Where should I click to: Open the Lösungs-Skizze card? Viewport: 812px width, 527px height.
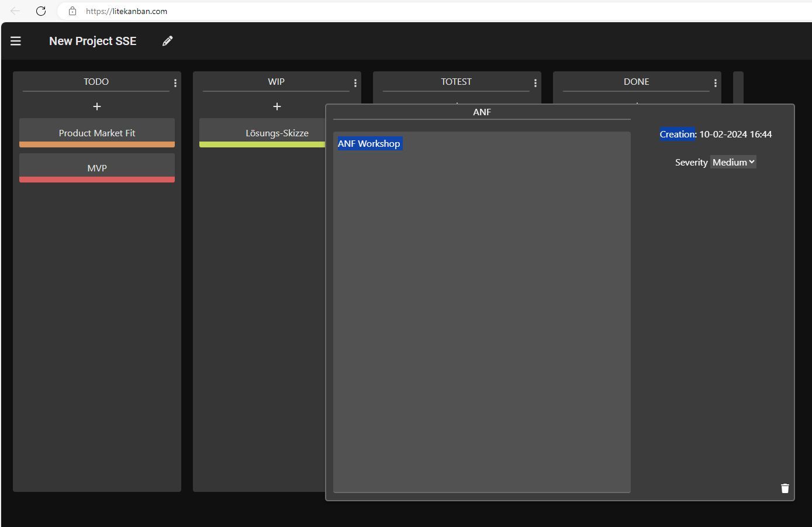(x=262, y=133)
